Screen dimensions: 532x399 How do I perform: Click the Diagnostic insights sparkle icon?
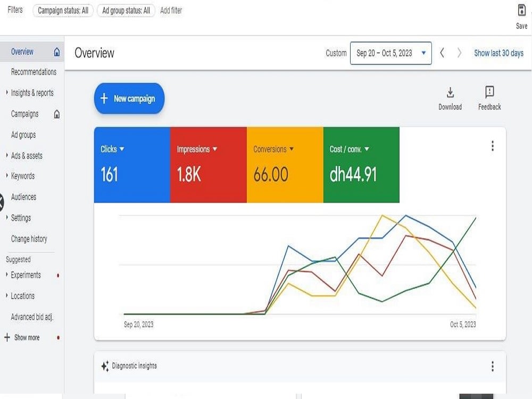pyautogui.click(x=105, y=366)
